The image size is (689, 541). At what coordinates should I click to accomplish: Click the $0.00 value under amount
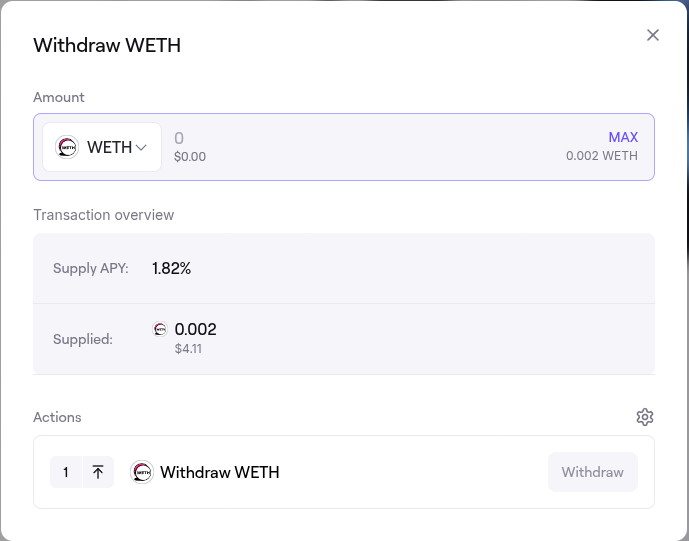click(x=190, y=157)
